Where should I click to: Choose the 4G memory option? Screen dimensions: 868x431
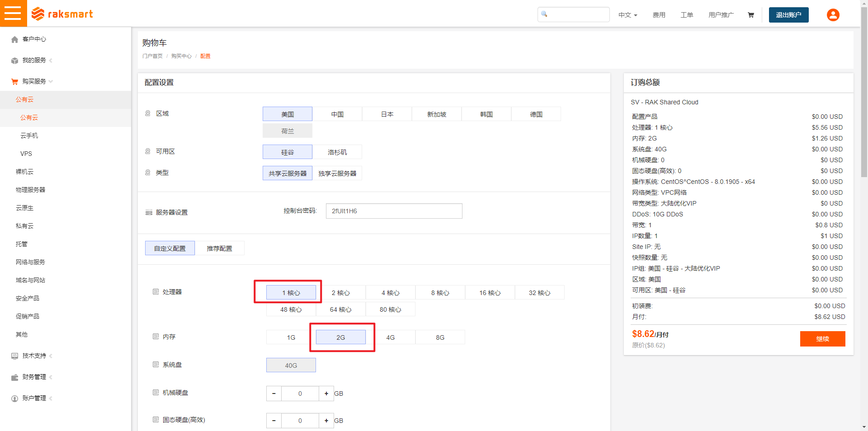[x=391, y=337]
